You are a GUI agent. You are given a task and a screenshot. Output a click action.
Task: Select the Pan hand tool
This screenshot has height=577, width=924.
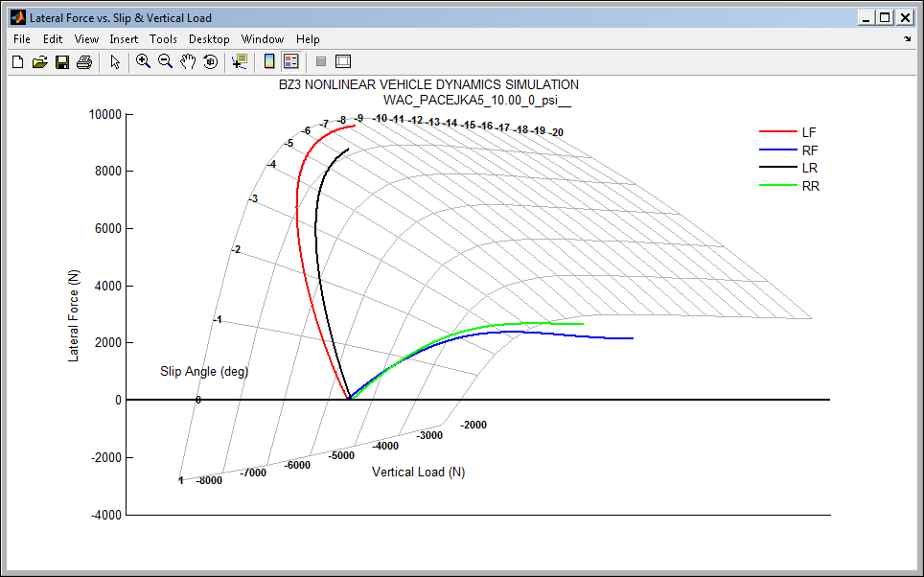pyautogui.click(x=188, y=61)
